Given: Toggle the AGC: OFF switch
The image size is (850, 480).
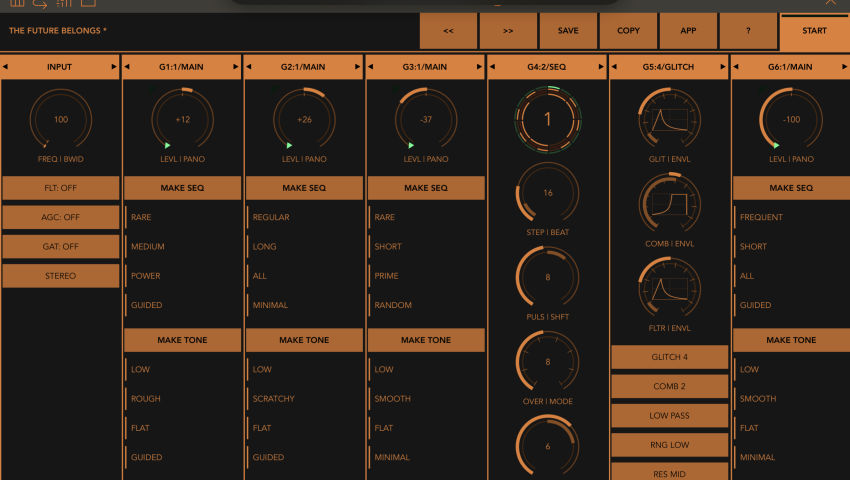Looking at the screenshot, I should (x=61, y=217).
